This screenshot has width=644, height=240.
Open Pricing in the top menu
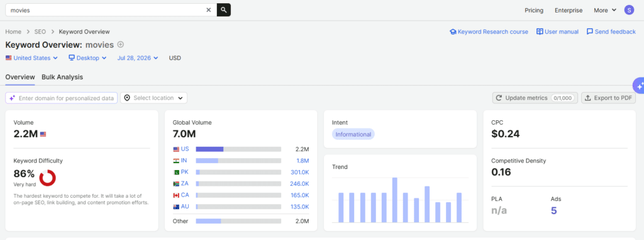tap(534, 10)
